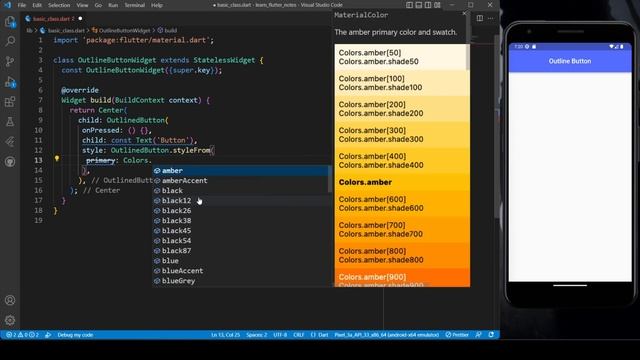Open the Edit menu
Image resolution: width=640 pixels, height=360 pixels.
tap(37, 5)
